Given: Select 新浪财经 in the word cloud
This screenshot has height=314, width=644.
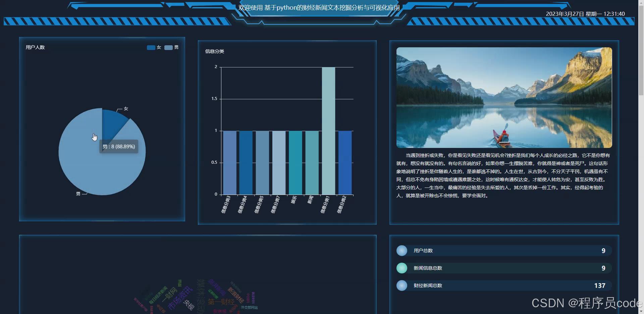Looking at the screenshot, I should coord(235,295).
